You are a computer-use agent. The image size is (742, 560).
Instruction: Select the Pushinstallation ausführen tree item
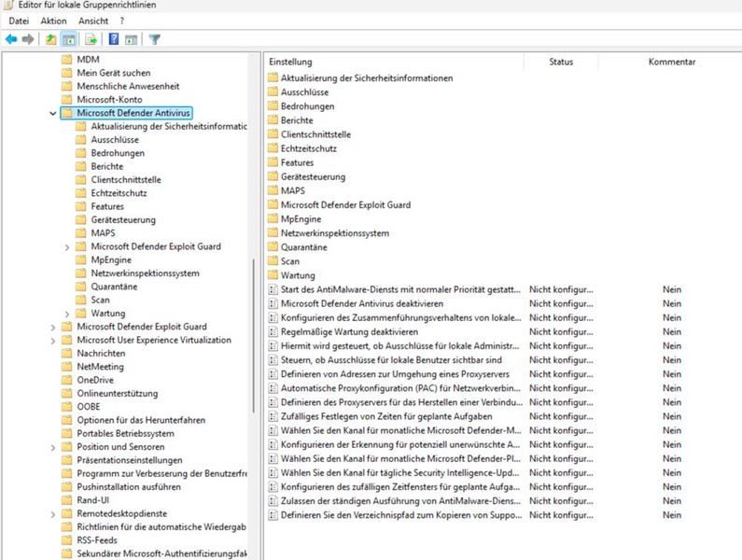tap(129, 486)
